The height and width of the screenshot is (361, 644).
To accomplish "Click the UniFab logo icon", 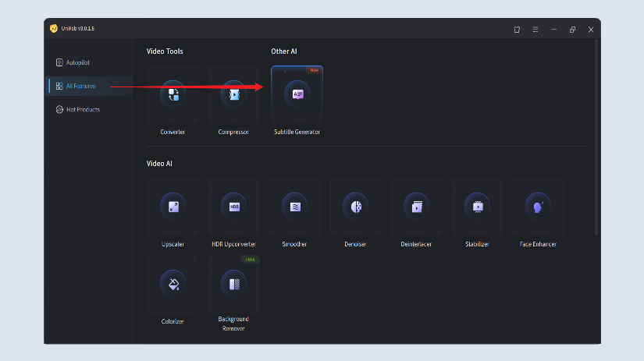I will (x=54, y=28).
